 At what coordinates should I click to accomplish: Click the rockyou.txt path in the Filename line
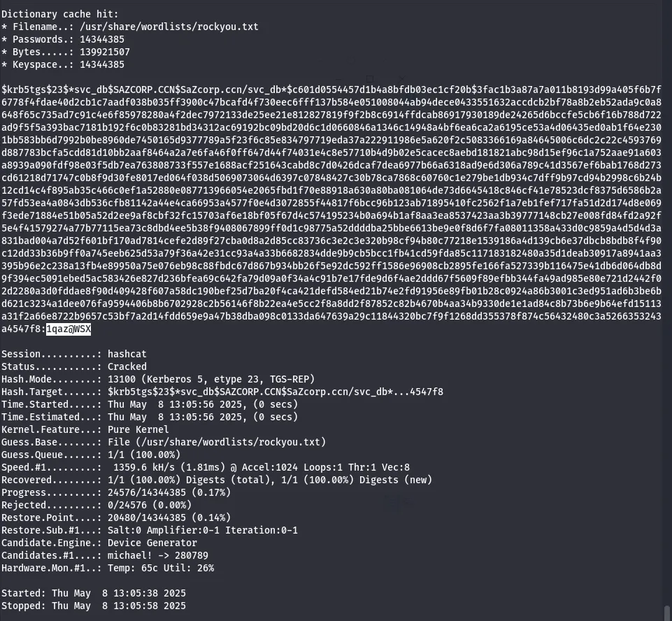pos(169,27)
